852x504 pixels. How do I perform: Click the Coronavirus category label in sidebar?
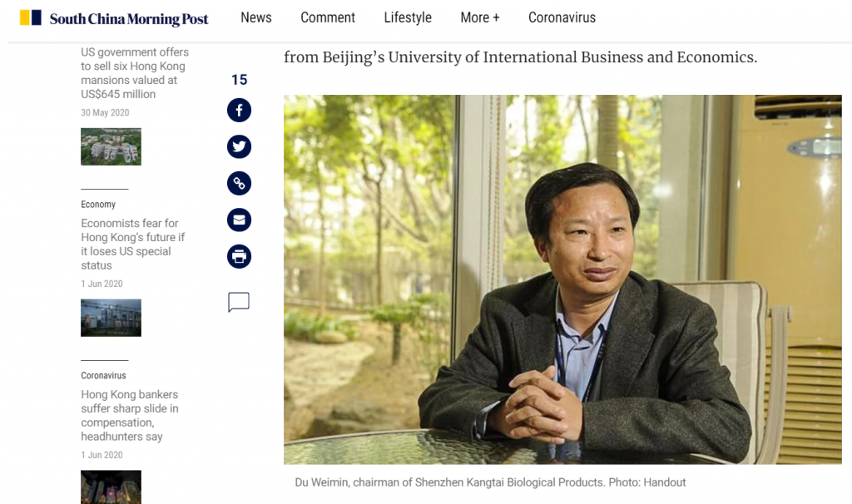coord(103,376)
